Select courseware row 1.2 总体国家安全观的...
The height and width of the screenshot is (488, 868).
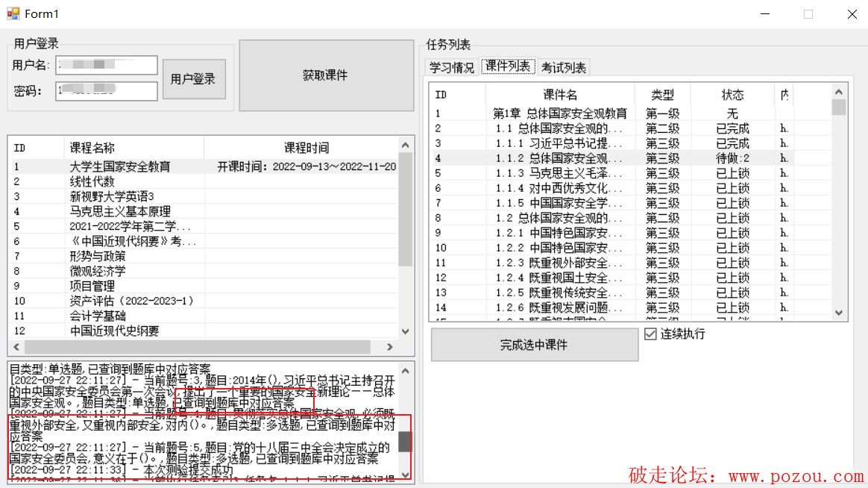631,218
